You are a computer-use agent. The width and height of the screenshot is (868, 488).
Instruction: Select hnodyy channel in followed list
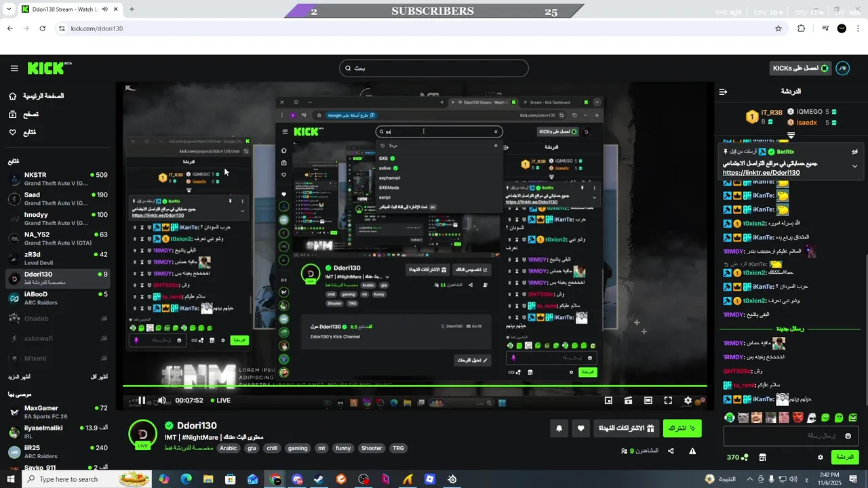58,219
